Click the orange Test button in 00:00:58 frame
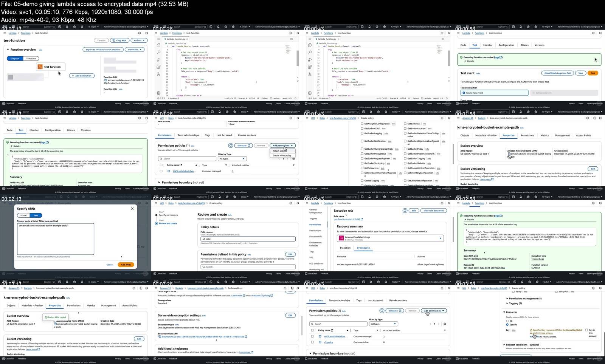 593,73
